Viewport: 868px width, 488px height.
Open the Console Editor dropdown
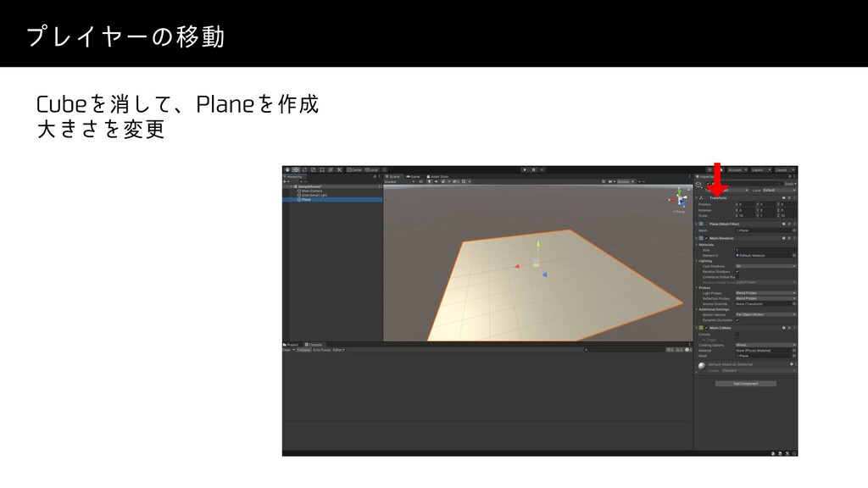(338, 350)
